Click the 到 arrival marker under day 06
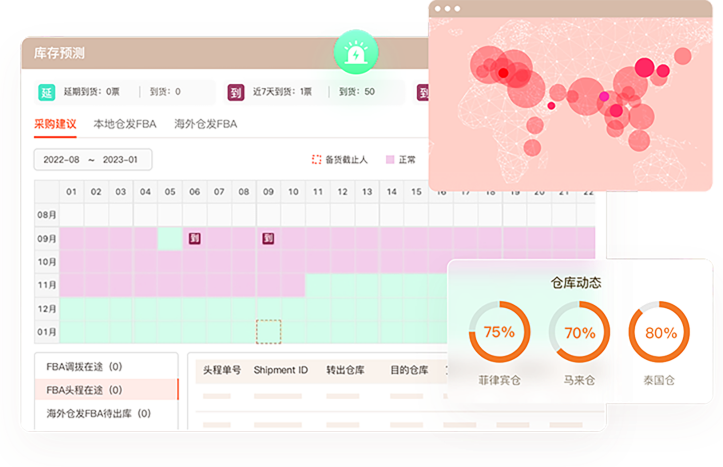The height and width of the screenshot is (467, 723). 196,239
